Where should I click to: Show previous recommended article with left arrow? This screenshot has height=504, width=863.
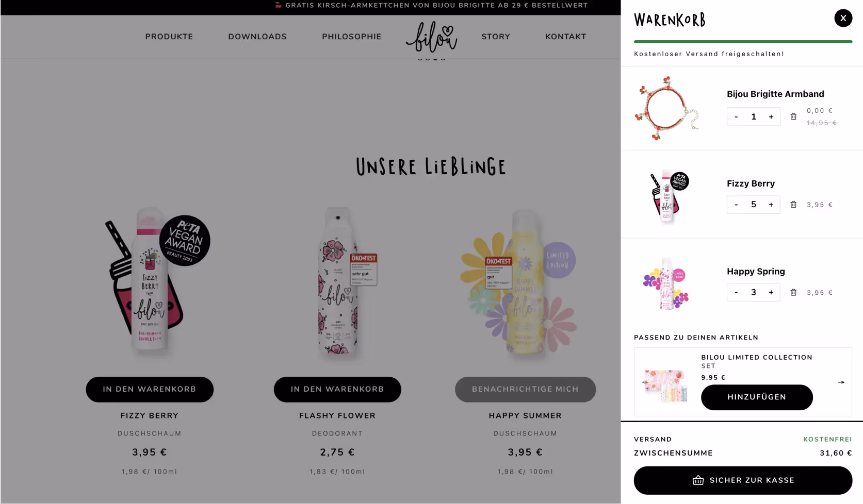pos(645,382)
